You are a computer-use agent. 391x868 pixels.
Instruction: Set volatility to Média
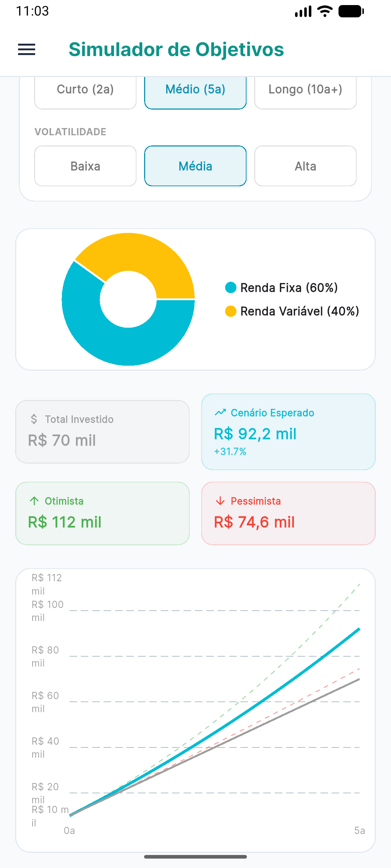coord(195,166)
